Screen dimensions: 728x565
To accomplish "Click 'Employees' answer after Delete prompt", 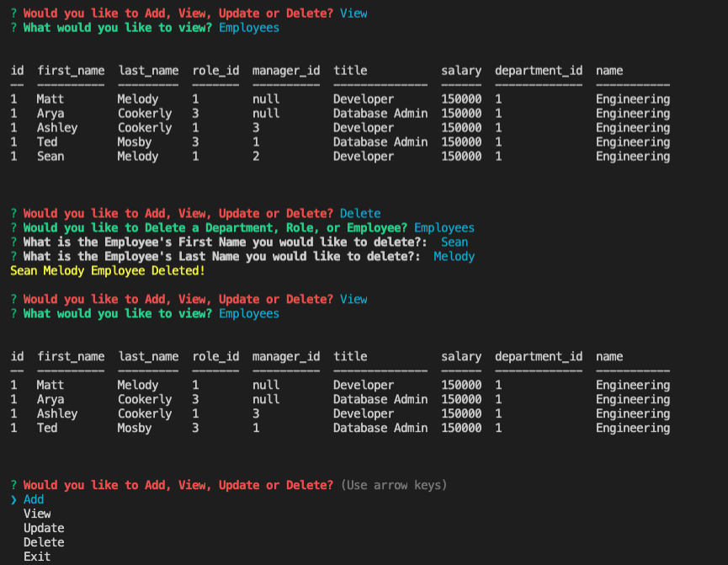I will point(444,227).
